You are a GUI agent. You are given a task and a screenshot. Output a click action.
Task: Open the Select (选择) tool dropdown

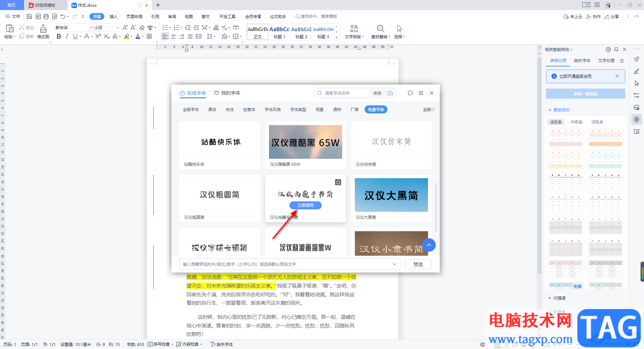click(399, 32)
